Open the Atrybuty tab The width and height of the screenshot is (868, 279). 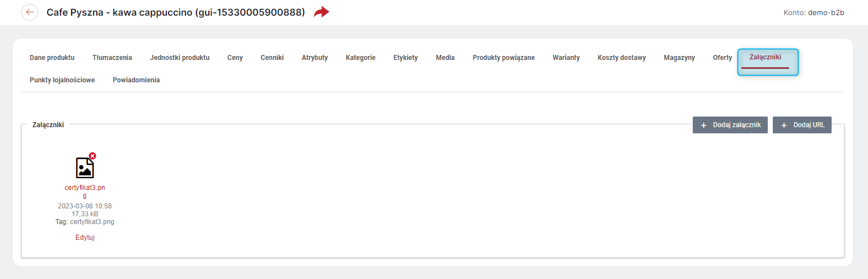point(315,58)
